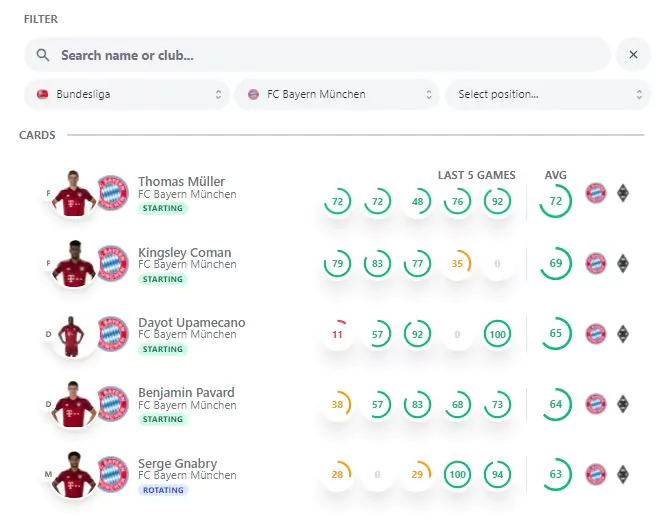Image resolution: width=665 pixels, height=519 pixels.
Task: Select the Thomas Müller name
Action: pos(182,181)
